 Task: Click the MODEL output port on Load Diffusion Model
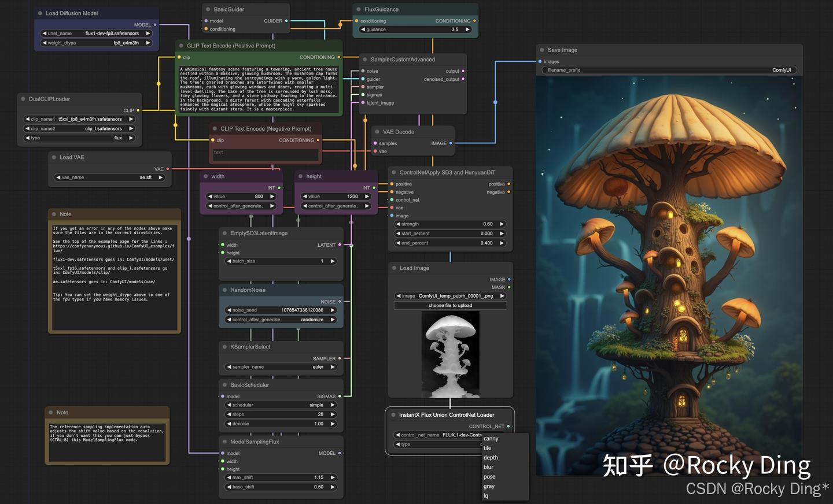click(x=155, y=25)
